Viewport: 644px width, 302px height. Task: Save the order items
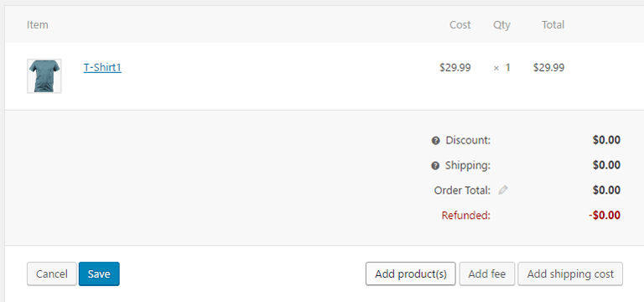(x=99, y=273)
